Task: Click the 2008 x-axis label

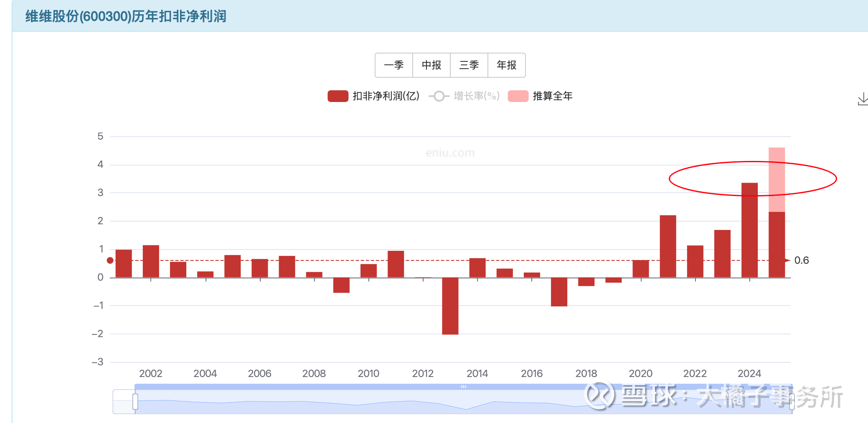Action: pyautogui.click(x=314, y=373)
